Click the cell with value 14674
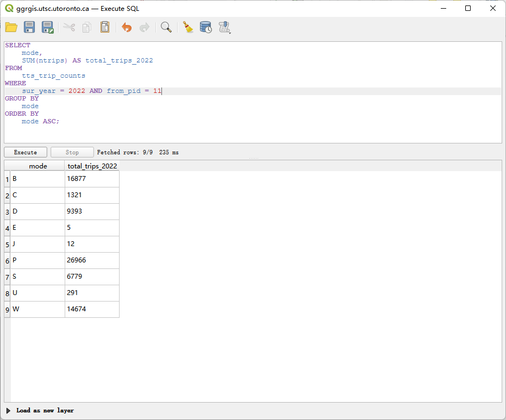Image resolution: width=506 pixels, height=420 pixels. pos(92,309)
